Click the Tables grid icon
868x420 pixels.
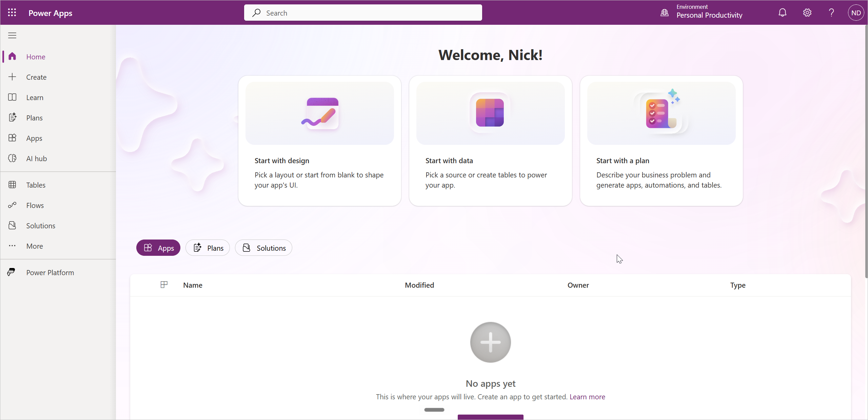click(x=12, y=185)
